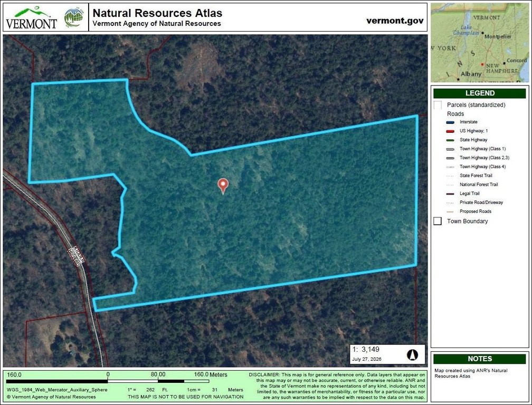
Task: Click the Proposed Roads tan line swatch
Action: pos(450,212)
